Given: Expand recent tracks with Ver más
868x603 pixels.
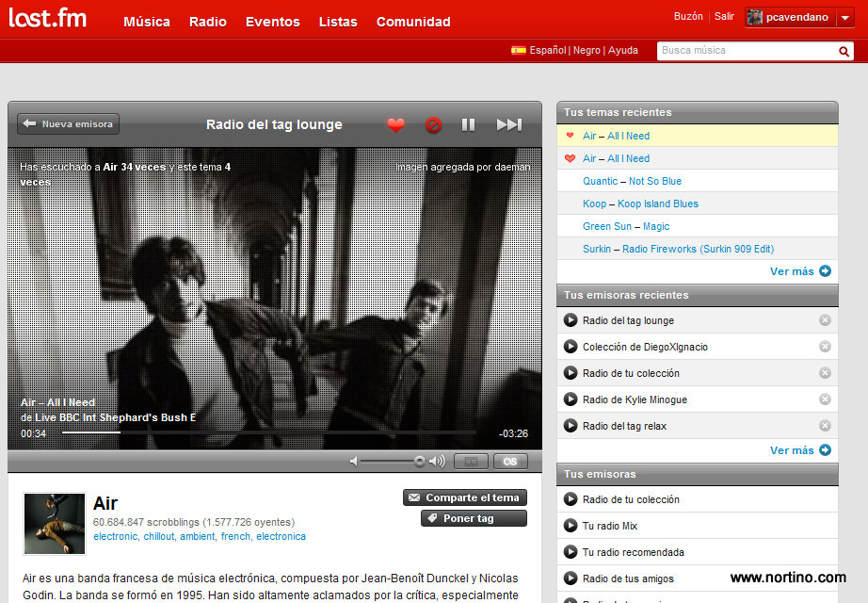Looking at the screenshot, I should 799,271.
